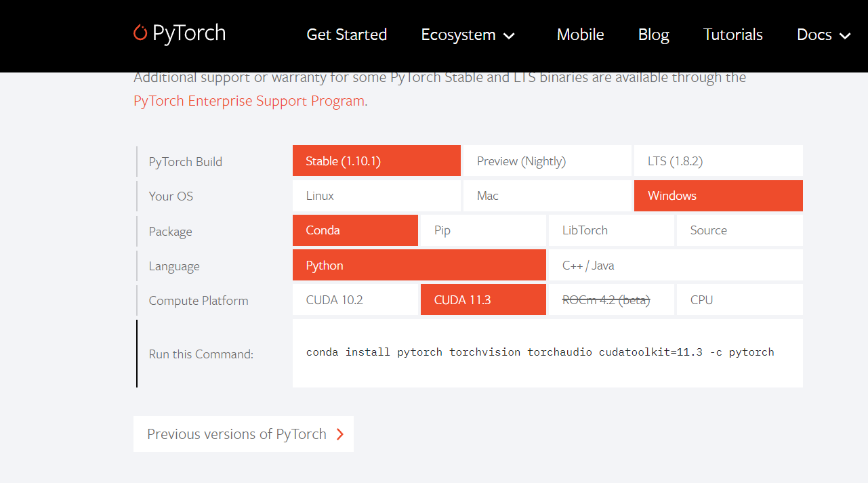This screenshot has height=483, width=868.
Task: Open the PyTorch Enterprise Support Program link
Action: (248, 100)
